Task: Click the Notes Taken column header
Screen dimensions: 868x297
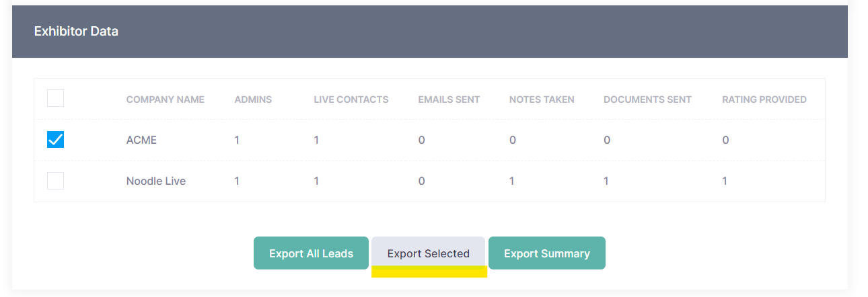Action: click(542, 99)
